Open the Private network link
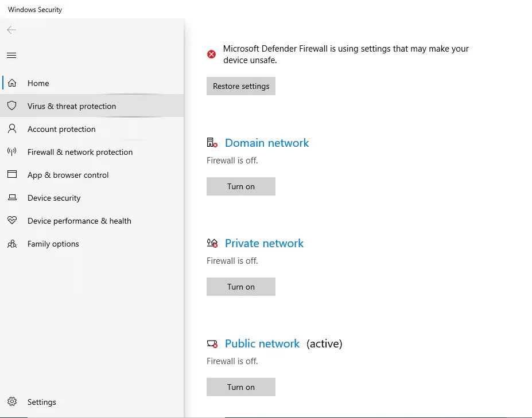Screen dimensions: 532x418 click(x=264, y=243)
